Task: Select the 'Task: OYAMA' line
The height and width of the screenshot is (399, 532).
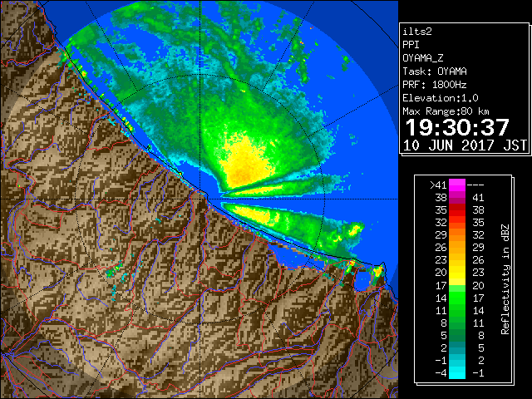Action: pyautogui.click(x=435, y=71)
